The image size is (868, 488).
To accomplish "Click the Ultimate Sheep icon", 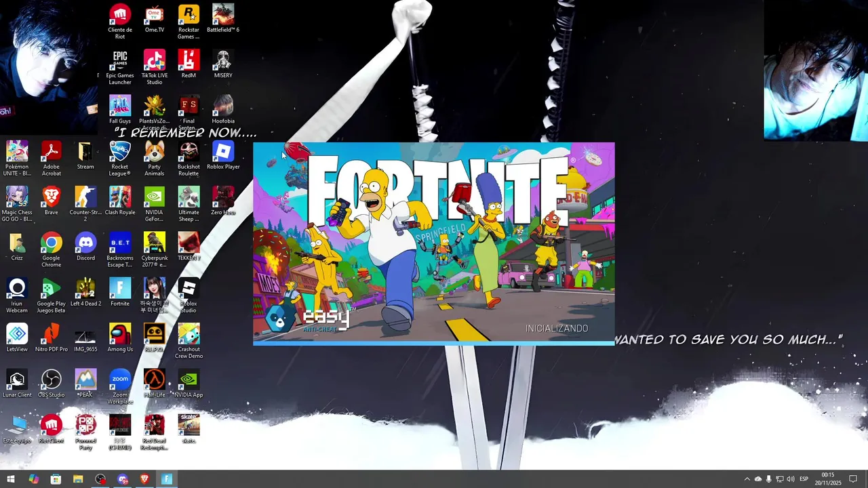I will (x=189, y=204).
